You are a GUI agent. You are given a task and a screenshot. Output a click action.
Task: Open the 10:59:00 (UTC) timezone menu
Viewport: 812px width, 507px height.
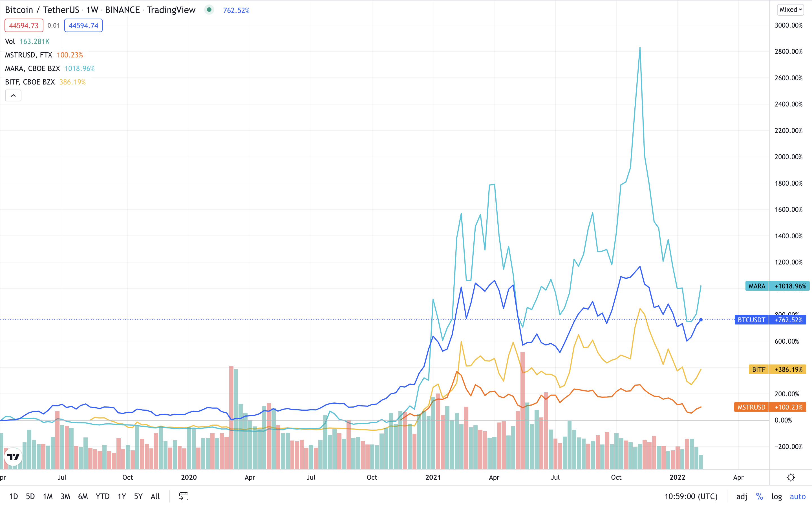point(691,496)
